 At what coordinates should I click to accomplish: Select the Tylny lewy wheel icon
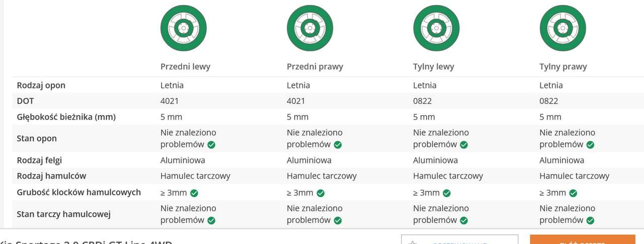(436, 28)
